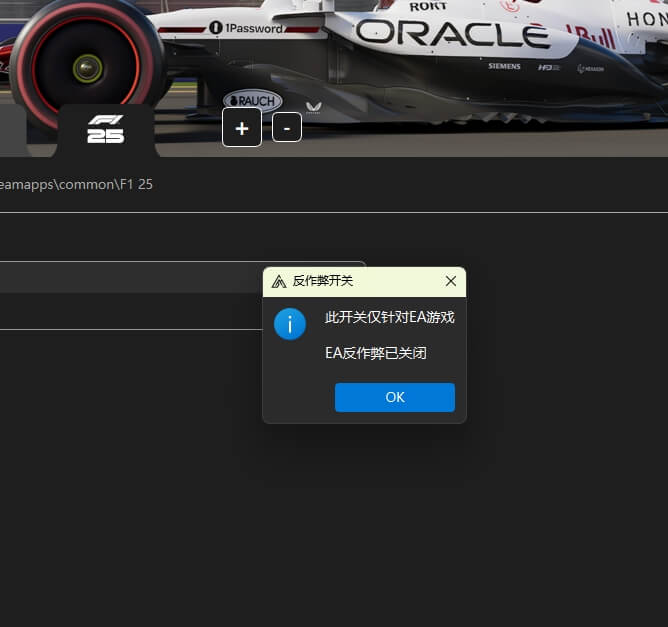Image resolution: width=668 pixels, height=627 pixels.
Task: Click the minus button under the banner
Action: (287, 128)
